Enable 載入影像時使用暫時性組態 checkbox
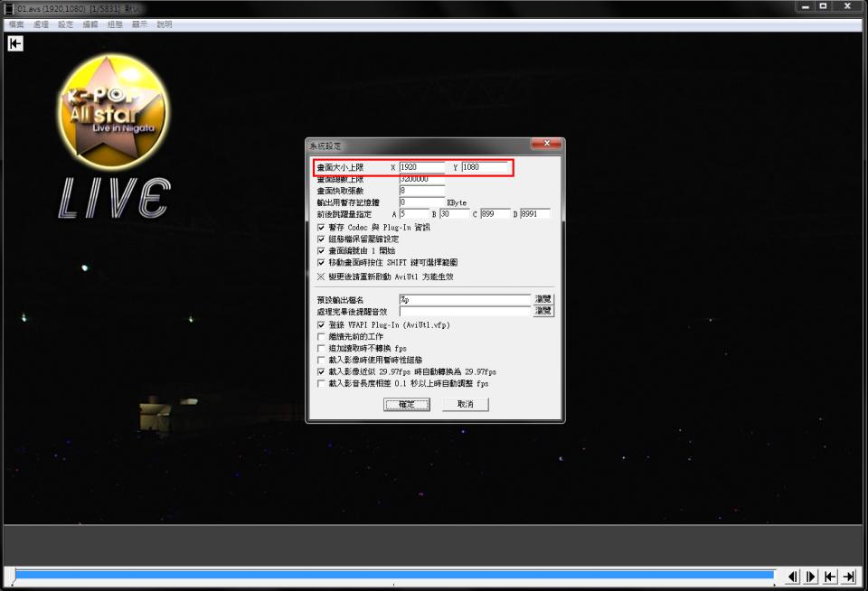Viewport: 868px width, 591px height. pyautogui.click(x=321, y=360)
